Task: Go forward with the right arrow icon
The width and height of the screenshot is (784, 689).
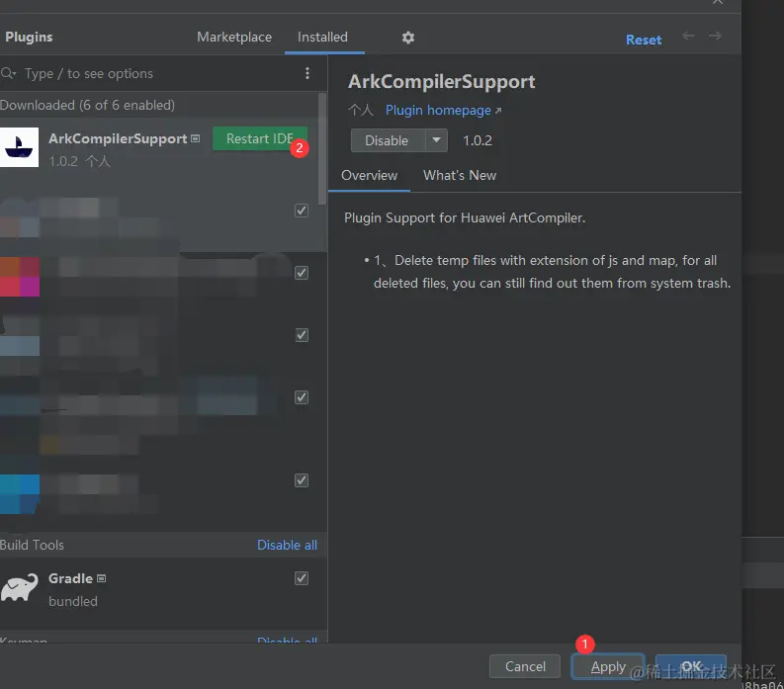Action: pyautogui.click(x=715, y=36)
